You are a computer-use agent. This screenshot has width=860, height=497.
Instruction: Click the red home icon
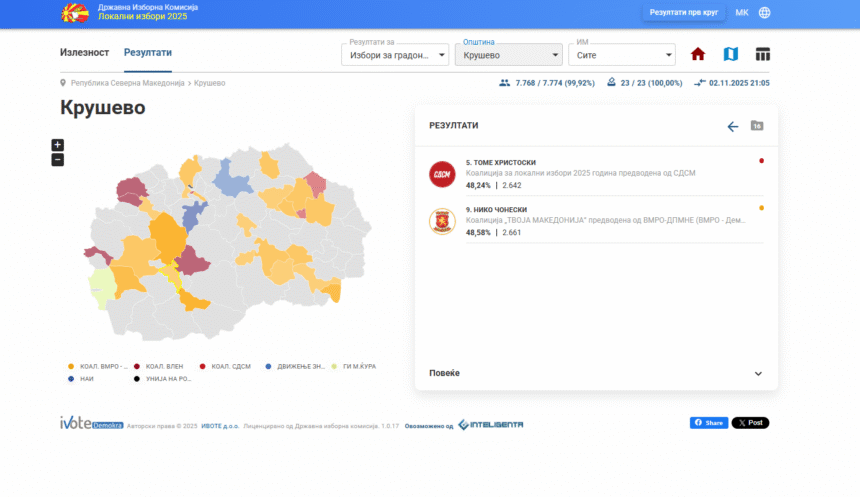click(x=698, y=54)
